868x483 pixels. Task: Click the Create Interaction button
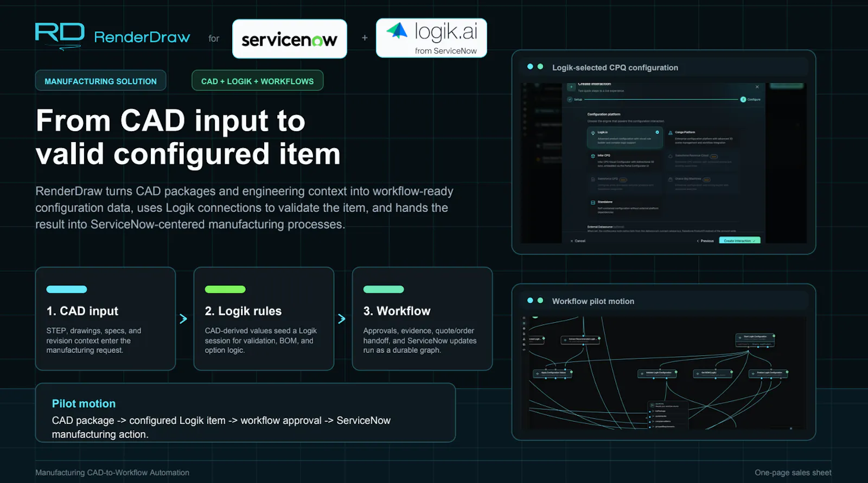pos(739,241)
